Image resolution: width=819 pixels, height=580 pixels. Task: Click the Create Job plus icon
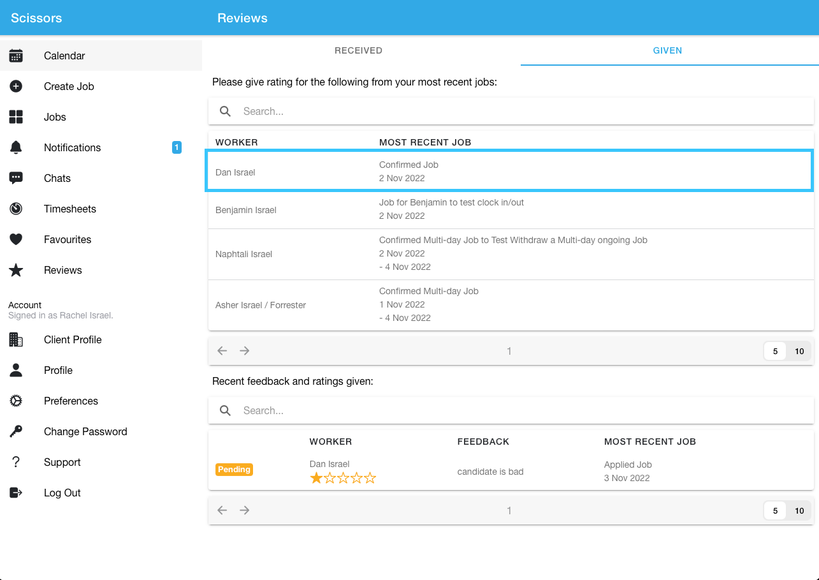click(16, 86)
